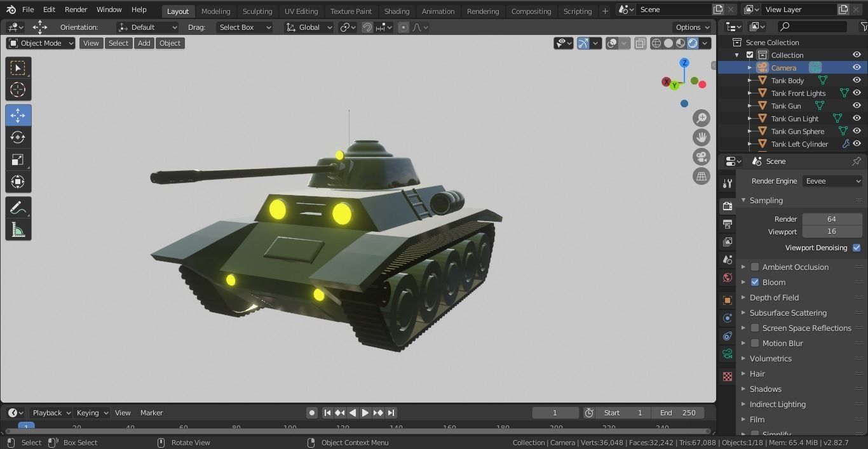The width and height of the screenshot is (868, 449).
Task: Select the Cursor tool
Action: pos(18,90)
